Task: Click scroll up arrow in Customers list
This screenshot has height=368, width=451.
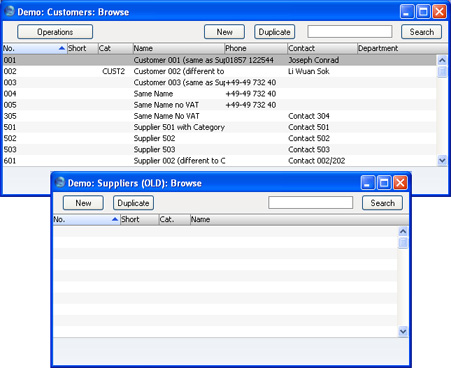Action: pos(442,60)
